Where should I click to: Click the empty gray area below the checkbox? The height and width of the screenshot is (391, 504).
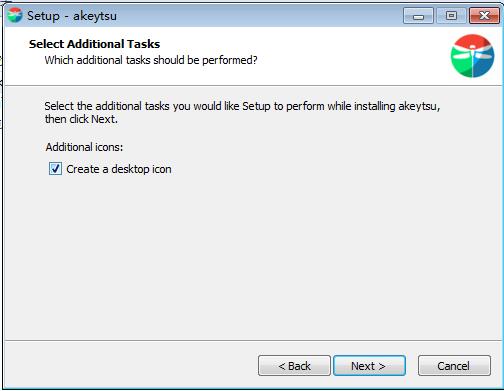tap(252, 257)
